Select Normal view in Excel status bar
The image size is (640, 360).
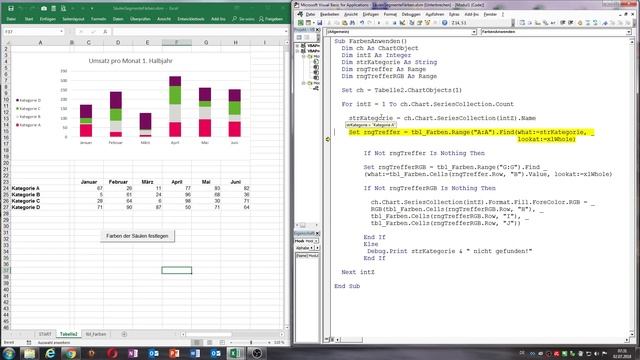point(197,342)
